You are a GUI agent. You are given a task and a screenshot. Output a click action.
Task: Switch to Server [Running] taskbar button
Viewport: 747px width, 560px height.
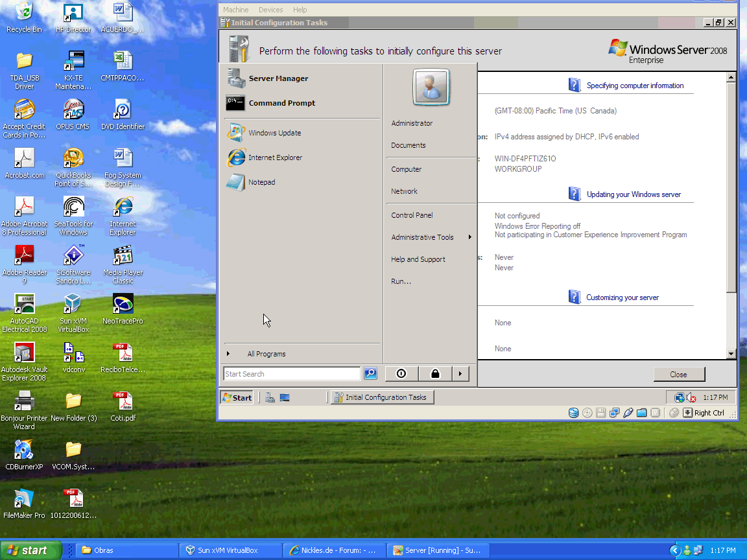(437, 550)
